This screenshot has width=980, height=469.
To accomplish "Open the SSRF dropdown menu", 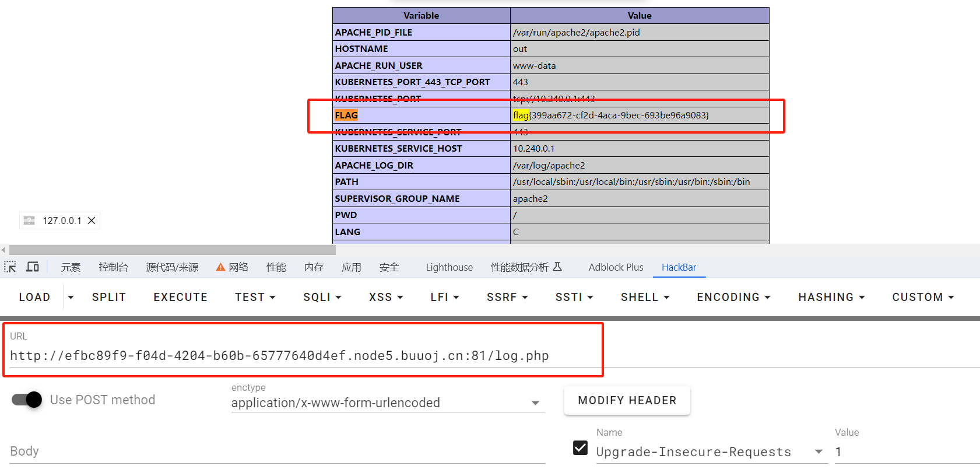I will (x=507, y=297).
